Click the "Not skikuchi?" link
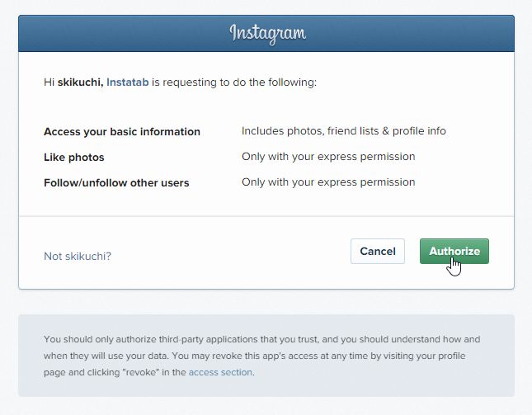532x415 pixels. (78, 257)
